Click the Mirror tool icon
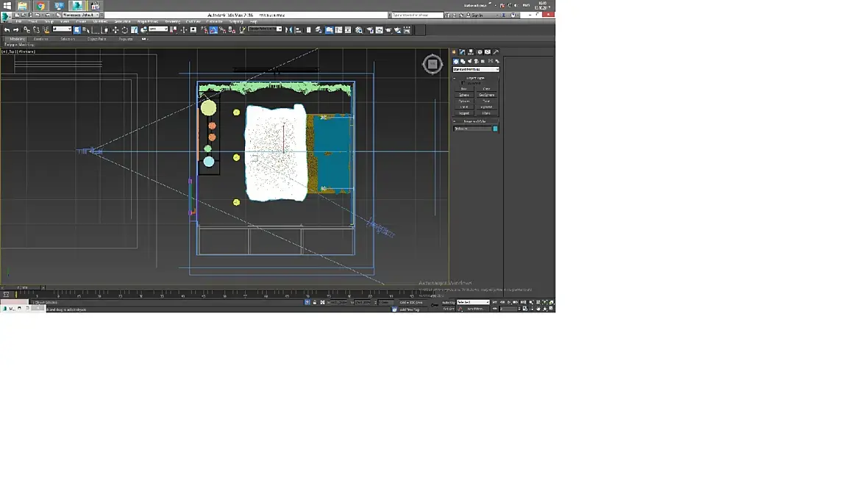This screenshot has width=868, height=488. click(288, 30)
